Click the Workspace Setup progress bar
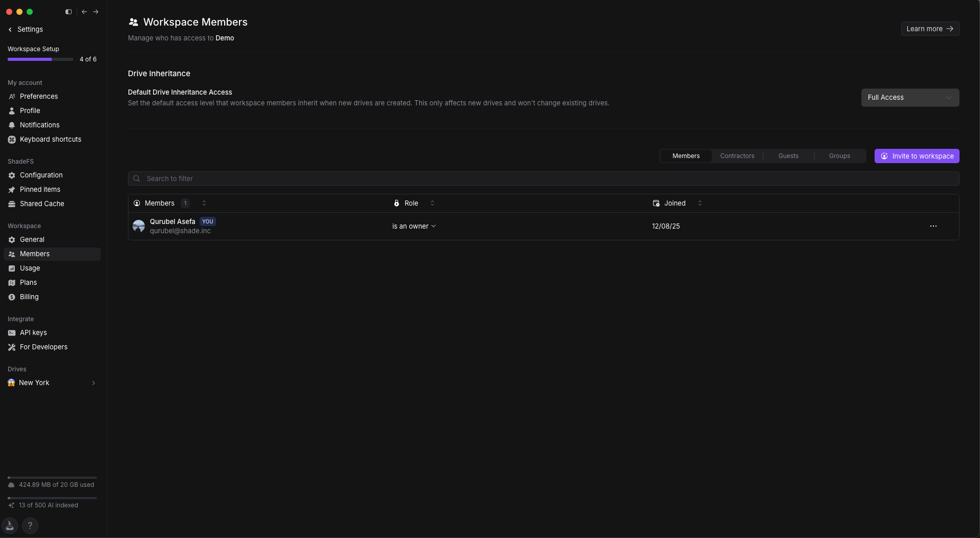 click(40, 59)
